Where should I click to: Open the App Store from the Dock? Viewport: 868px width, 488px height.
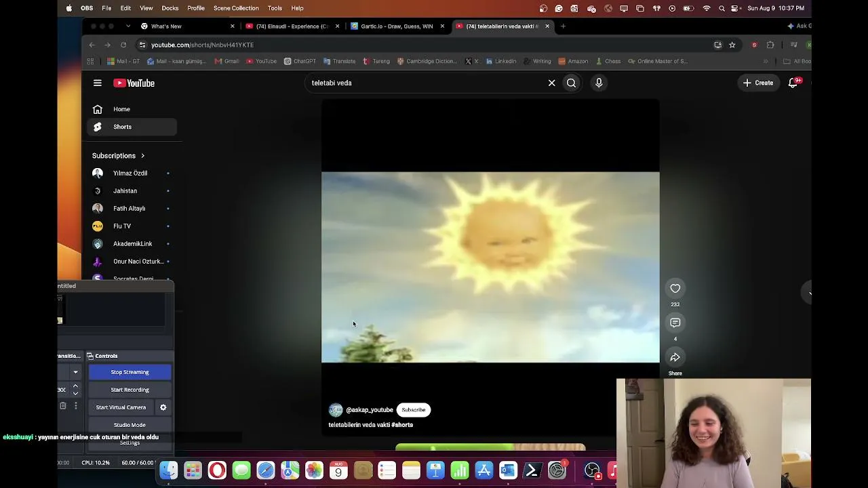coord(484,470)
